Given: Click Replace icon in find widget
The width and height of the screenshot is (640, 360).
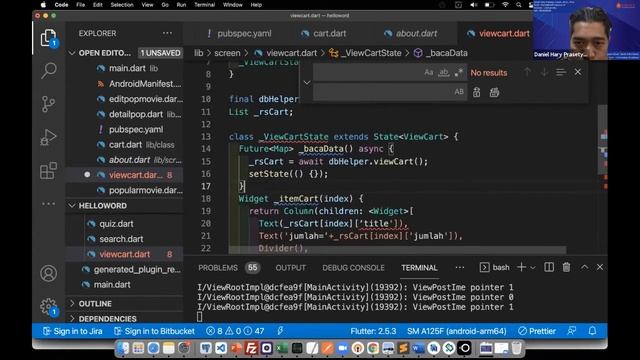Looking at the screenshot, I should point(476,92).
